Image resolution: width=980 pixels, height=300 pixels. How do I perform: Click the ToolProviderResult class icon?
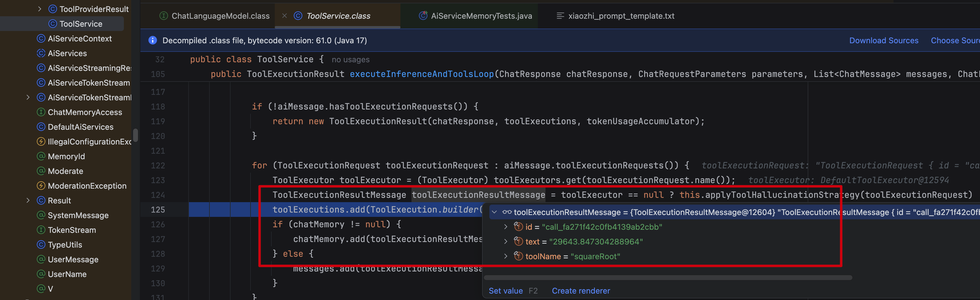tap(53, 9)
